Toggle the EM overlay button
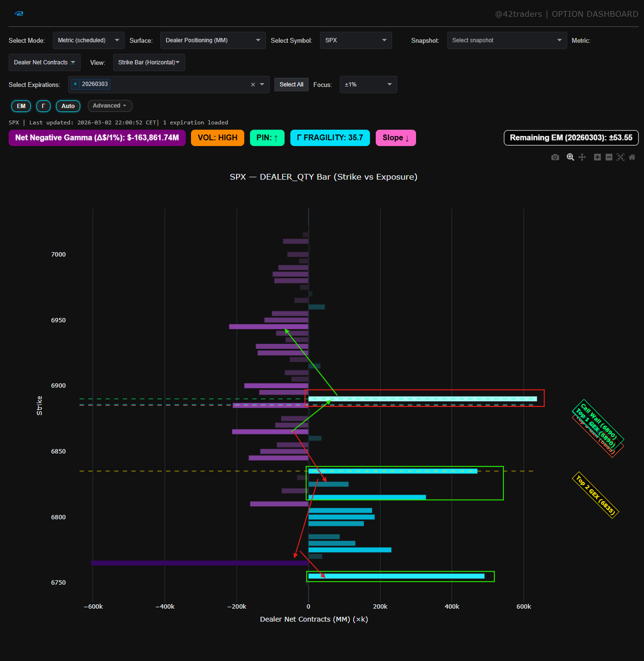Viewport: 644px width, 661px height. [20, 106]
